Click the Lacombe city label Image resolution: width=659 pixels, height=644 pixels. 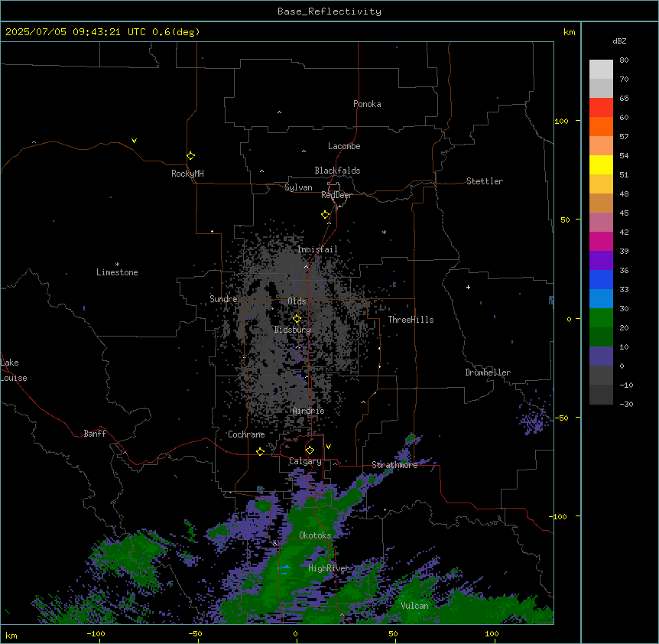point(344,146)
